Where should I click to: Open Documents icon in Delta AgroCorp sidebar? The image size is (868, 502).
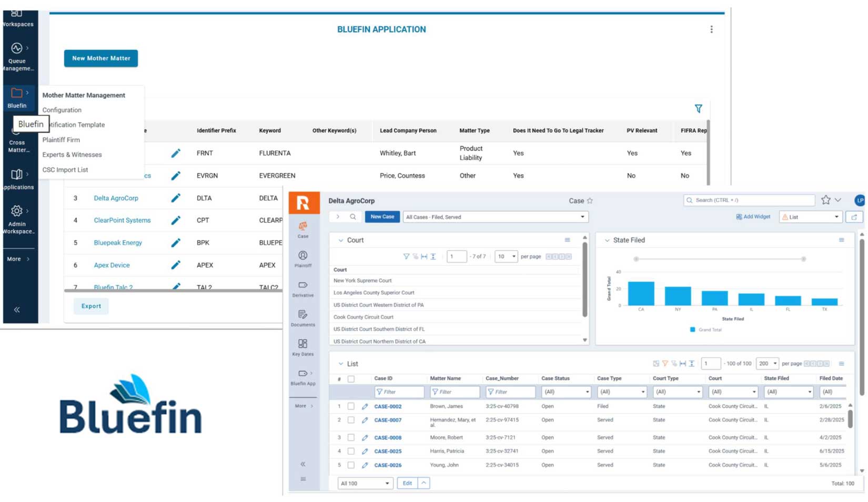(303, 315)
